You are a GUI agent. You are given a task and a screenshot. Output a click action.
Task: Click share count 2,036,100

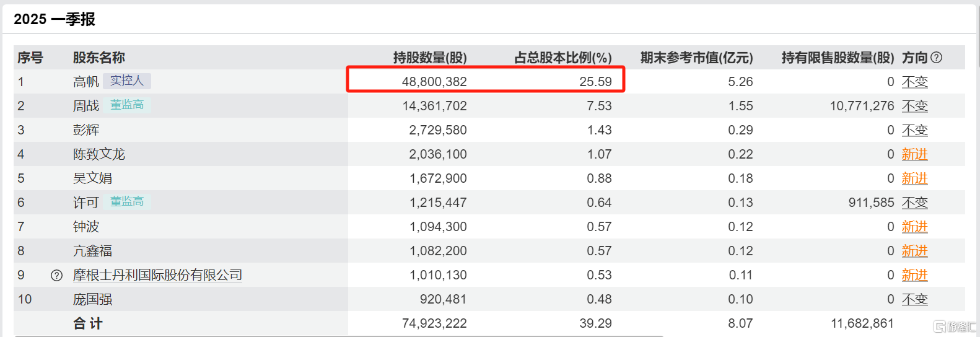(x=438, y=154)
